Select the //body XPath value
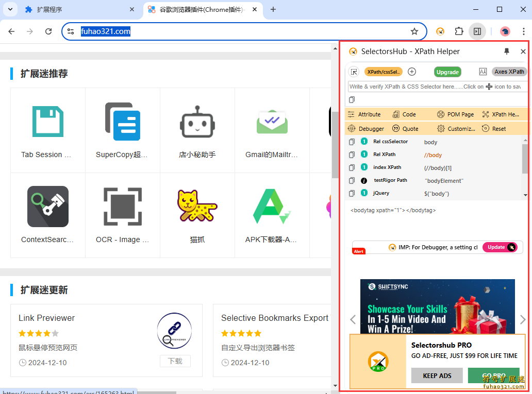Viewport: 532px width, 394px height. click(433, 155)
